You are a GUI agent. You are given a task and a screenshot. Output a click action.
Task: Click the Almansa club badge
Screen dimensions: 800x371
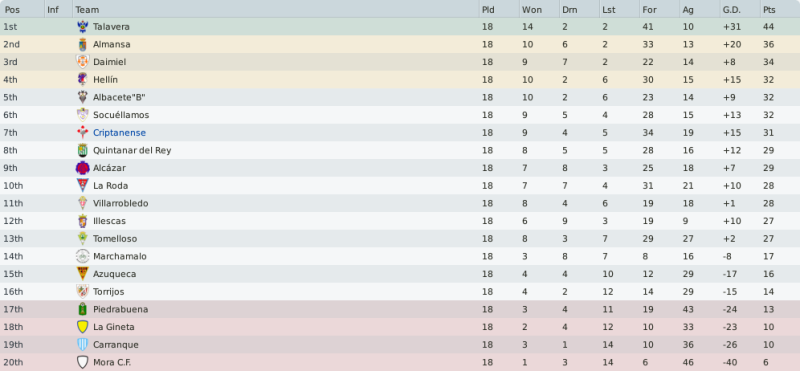coord(82,44)
